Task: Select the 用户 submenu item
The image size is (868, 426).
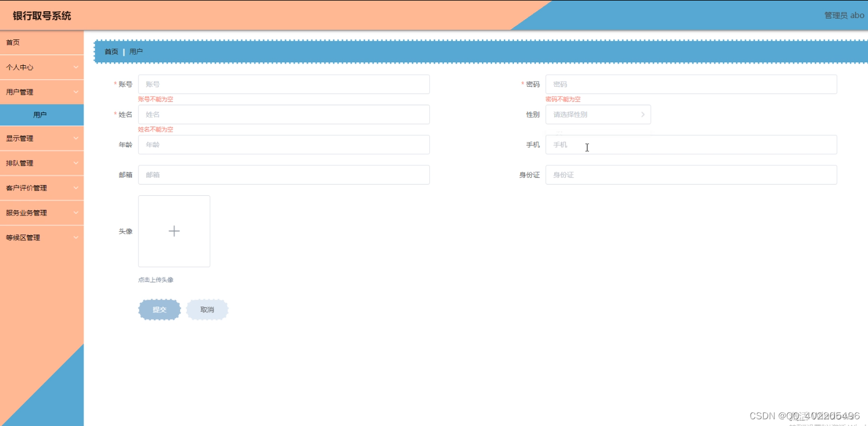Action: 42,115
